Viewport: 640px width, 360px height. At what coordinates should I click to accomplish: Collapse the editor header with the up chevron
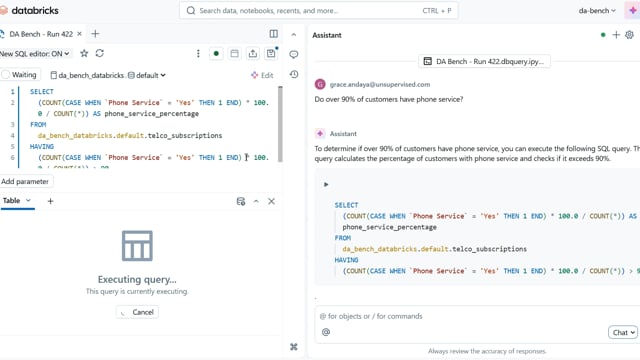[293, 35]
